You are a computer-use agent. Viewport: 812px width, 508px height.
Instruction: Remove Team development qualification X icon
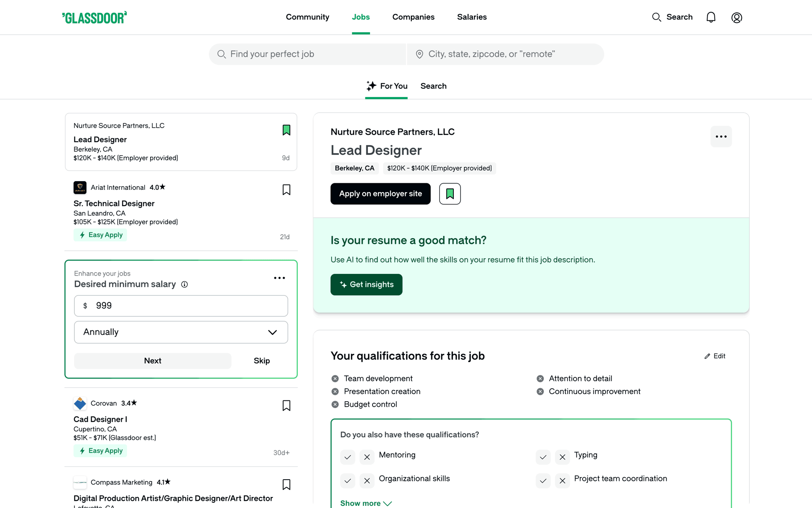coord(335,378)
